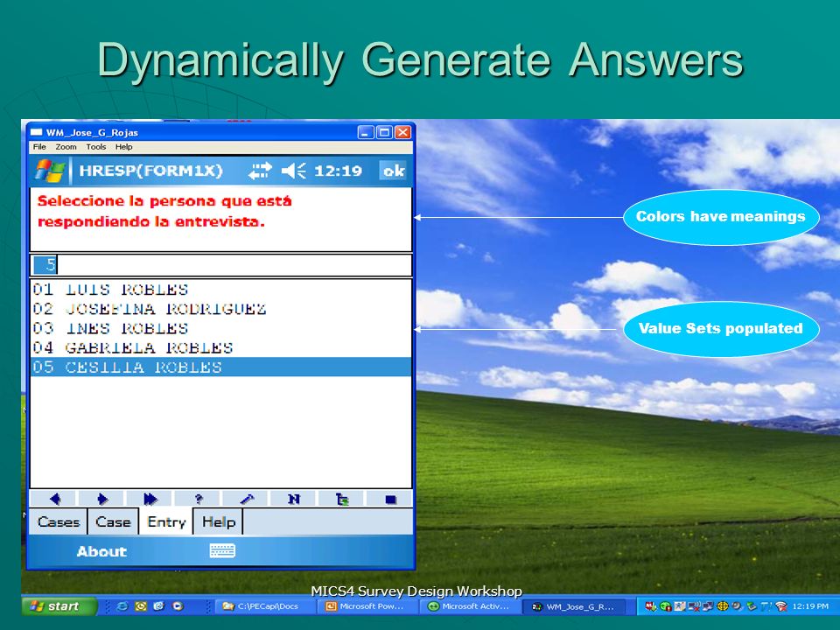This screenshot has width=840, height=630.
Task: Open the question mark help icon
Action: tap(199, 500)
